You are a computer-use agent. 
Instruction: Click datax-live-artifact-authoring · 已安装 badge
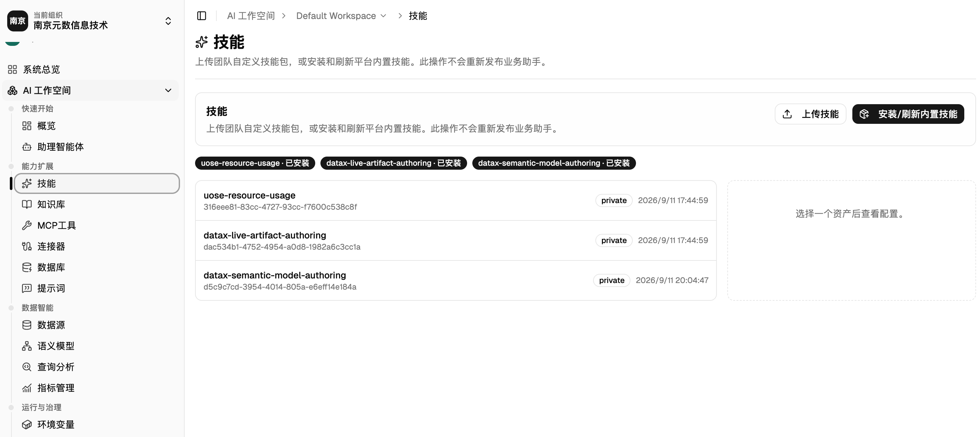(x=393, y=163)
